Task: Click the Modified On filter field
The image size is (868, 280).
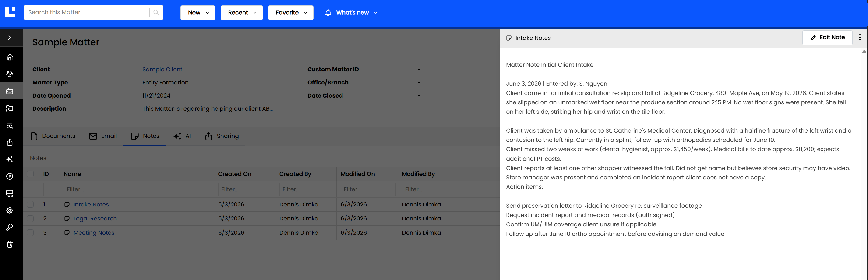Action: pyautogui.click(x=368, y=189)
